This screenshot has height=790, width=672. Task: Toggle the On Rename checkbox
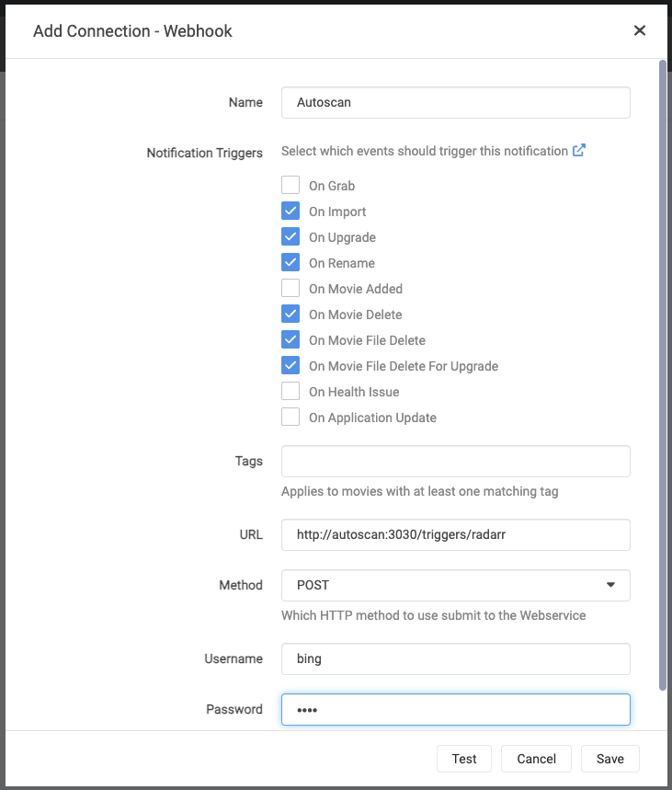(290, 262)
